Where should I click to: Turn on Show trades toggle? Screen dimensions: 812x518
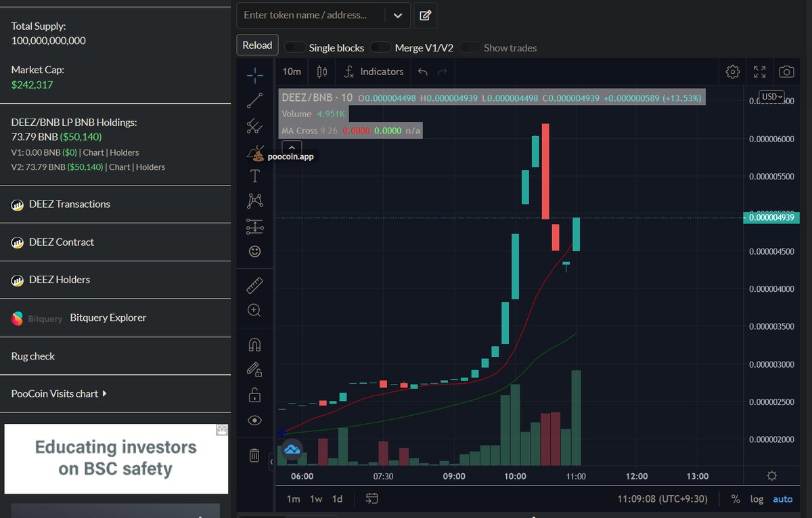tap(470, 47)
